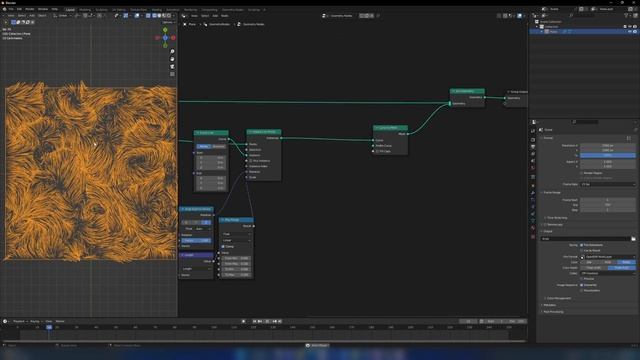This screenshot has width=640, height=360.
Task: Click the timeline current frame playhead
Action: 49,327
